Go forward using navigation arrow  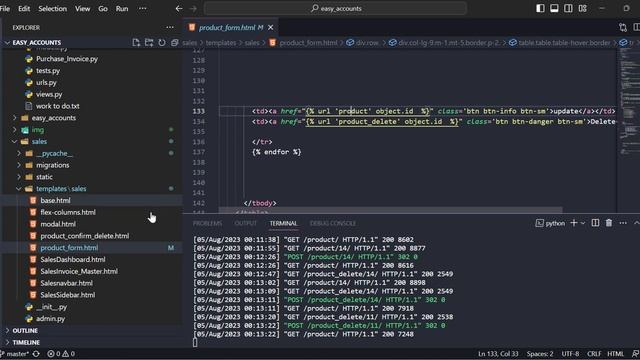193,8
